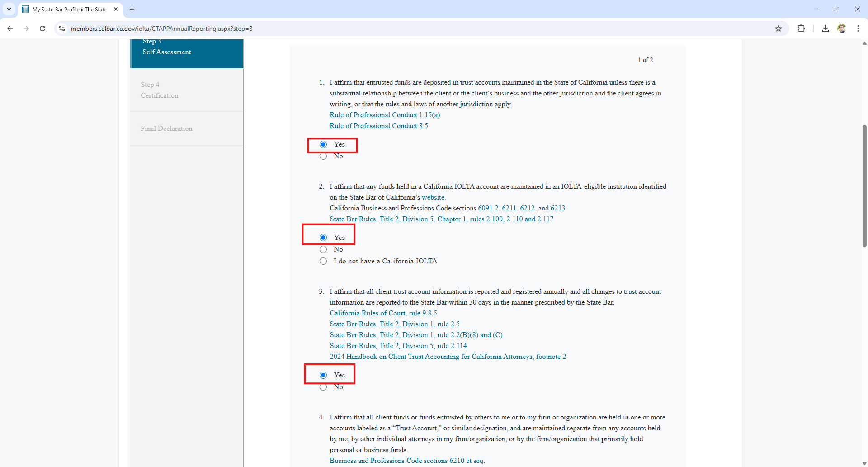The image size is (868, 467).
Task: Select Yes for question 3
Action: tap(323, 375)
